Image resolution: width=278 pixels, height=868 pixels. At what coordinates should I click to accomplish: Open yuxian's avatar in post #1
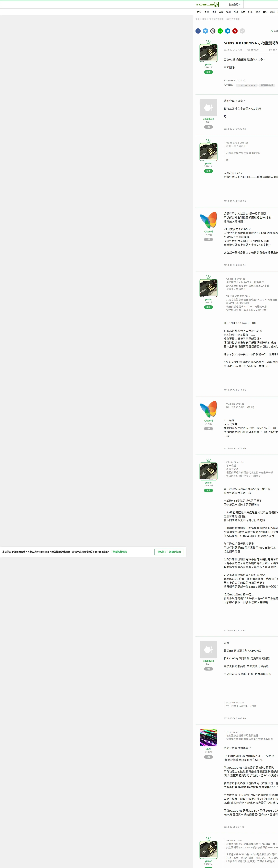pos(209,53)
